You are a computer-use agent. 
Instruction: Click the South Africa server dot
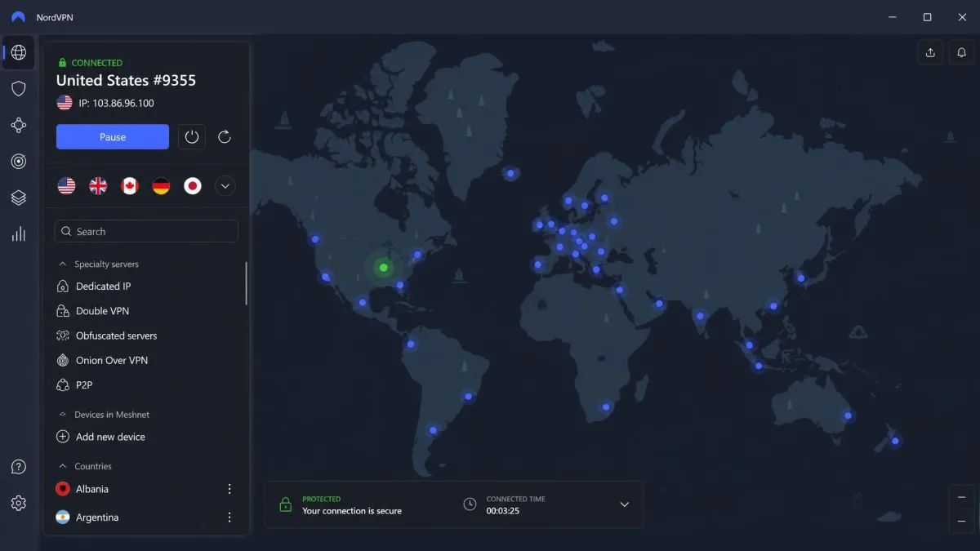pos(605,407)
